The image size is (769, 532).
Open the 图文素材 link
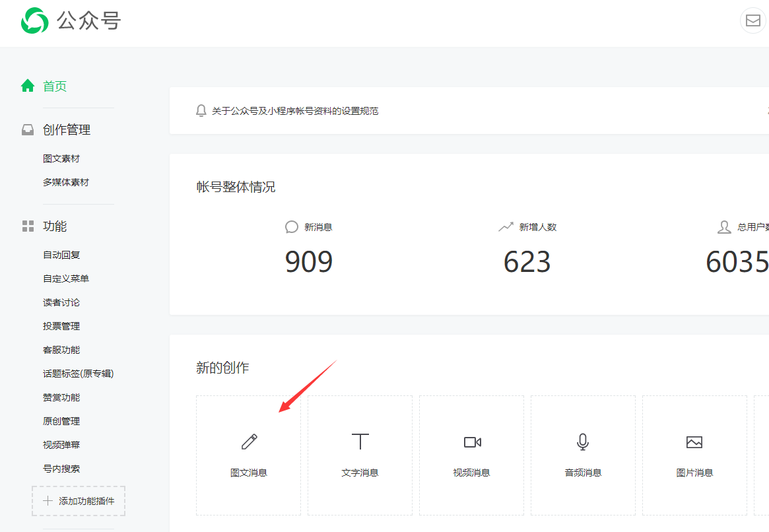coord(61,158)
